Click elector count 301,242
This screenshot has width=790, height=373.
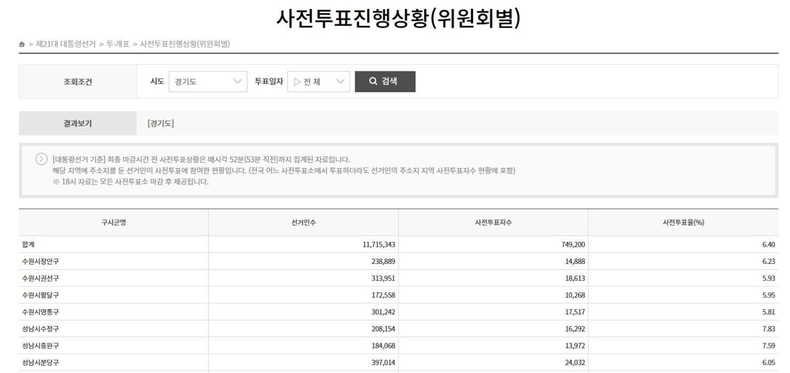(384, 312)
